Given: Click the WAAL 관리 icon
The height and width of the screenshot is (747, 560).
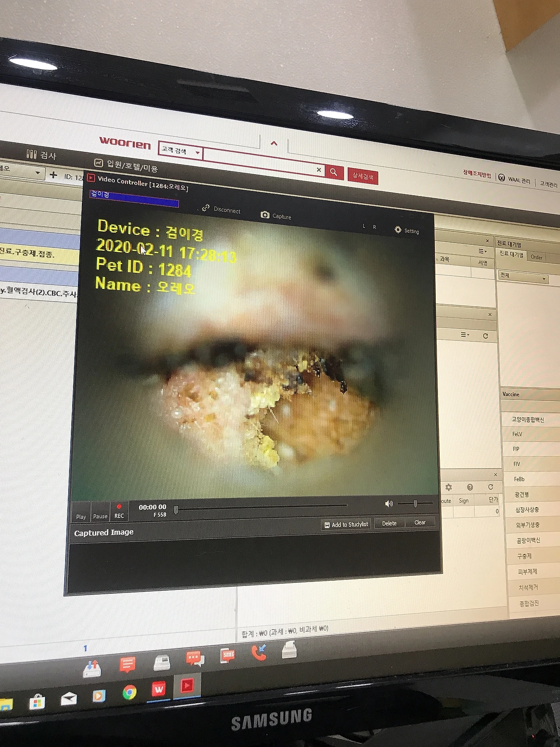Looking at the screenshot, I should [x=501, y=178].
